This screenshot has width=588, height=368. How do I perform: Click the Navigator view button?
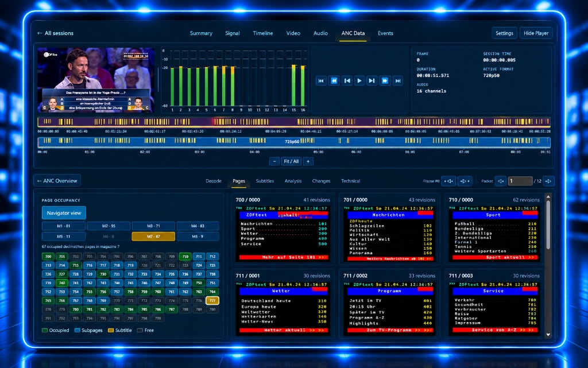pyautogui.click(x=64, y=213)
